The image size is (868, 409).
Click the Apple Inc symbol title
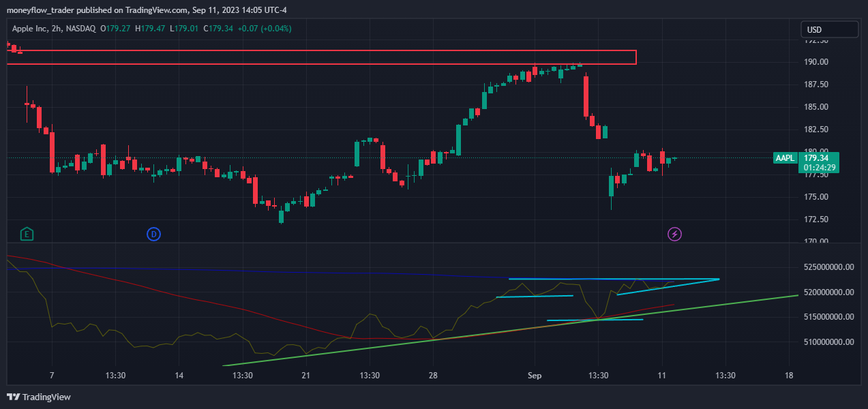click(30, 29)
